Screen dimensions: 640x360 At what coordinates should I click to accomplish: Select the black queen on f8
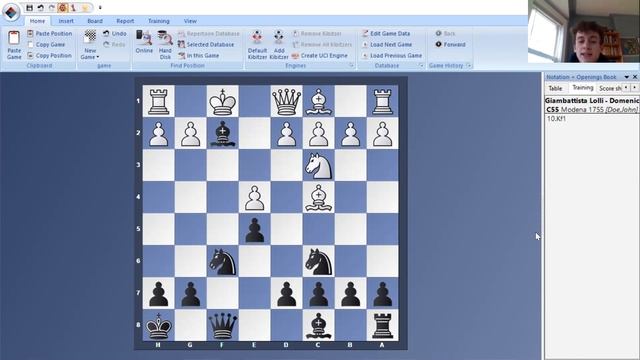[222, 325]
